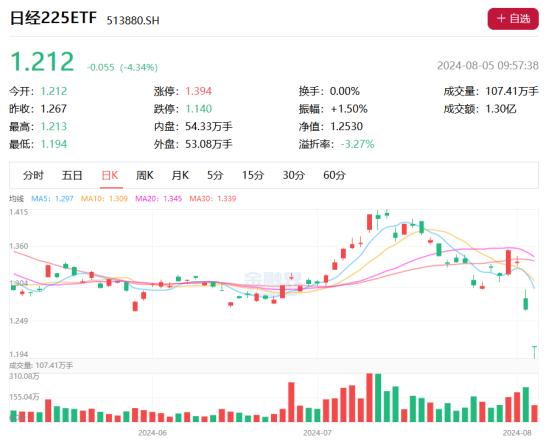Click the 310.08万 volume axis label
Image resolution: width=554 pixels, height=448 pixels.
(x=24, y=377)
